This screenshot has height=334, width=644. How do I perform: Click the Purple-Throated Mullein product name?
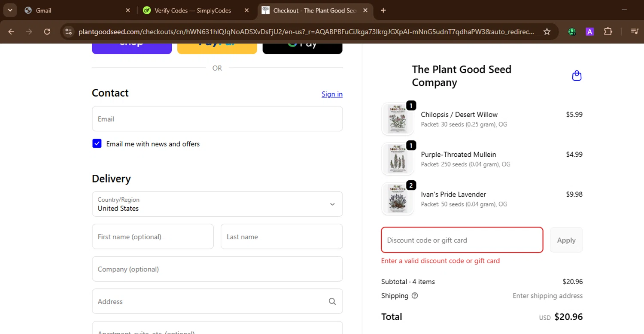point(459,155)
